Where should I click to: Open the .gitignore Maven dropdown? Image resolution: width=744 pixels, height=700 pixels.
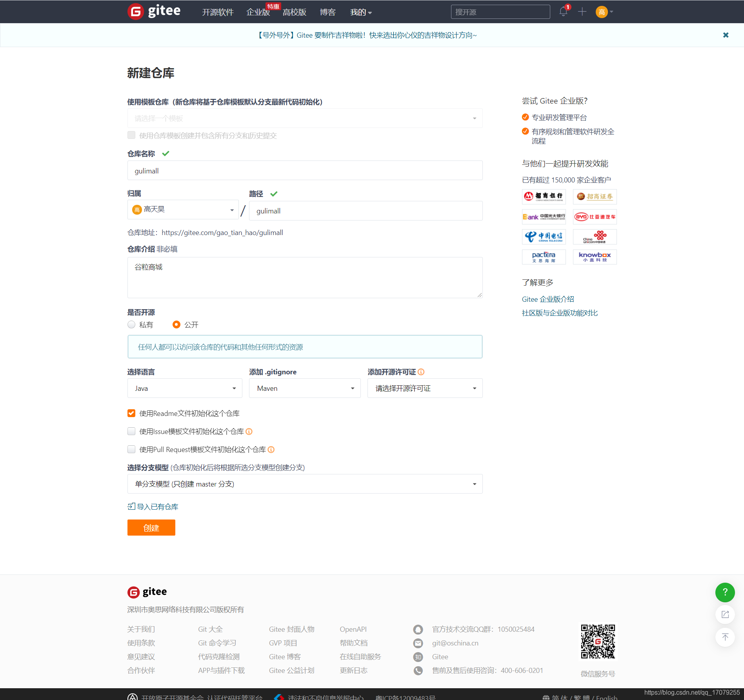point(305,388)
